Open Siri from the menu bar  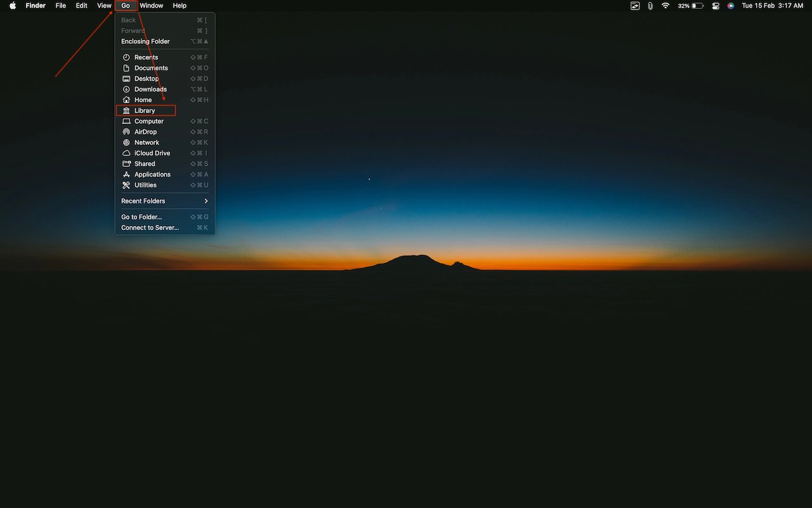730,6
